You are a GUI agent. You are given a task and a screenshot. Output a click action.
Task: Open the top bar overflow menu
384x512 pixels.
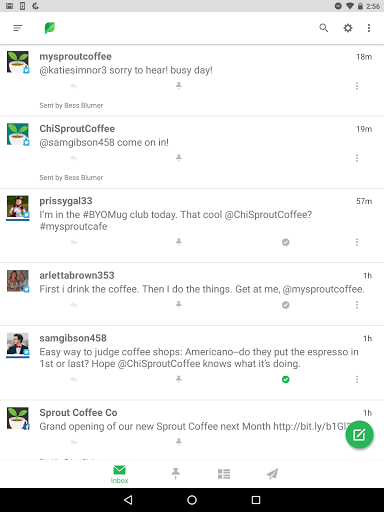tap(369, 28)
